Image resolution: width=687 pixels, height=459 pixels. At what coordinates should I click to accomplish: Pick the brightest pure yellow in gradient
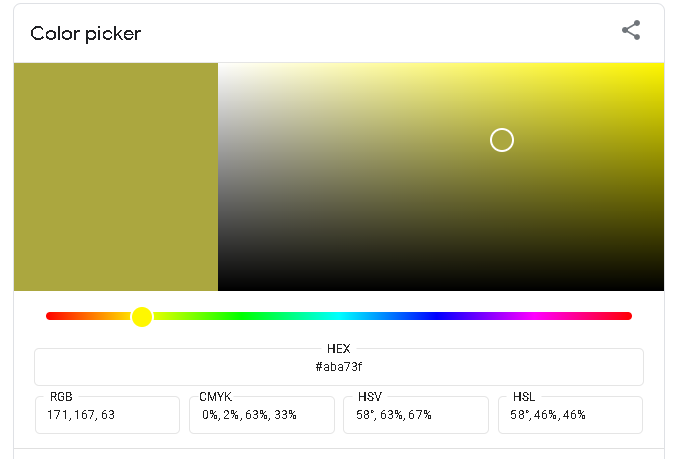662,66
